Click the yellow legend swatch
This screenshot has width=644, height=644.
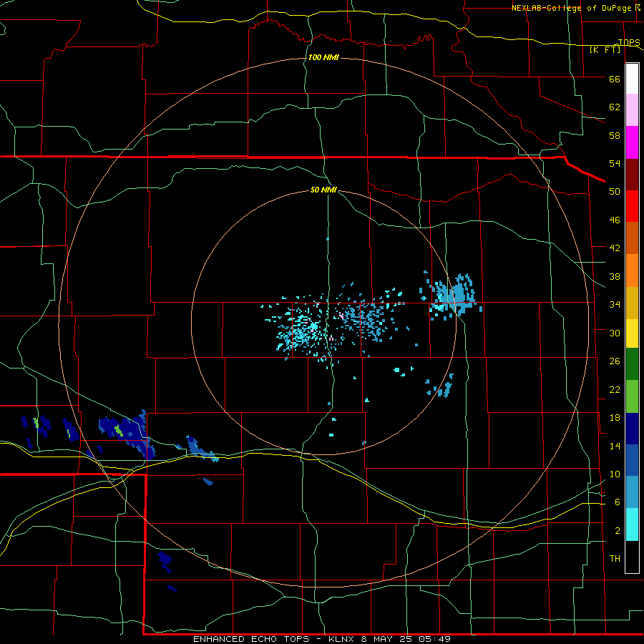click(632, 333)
